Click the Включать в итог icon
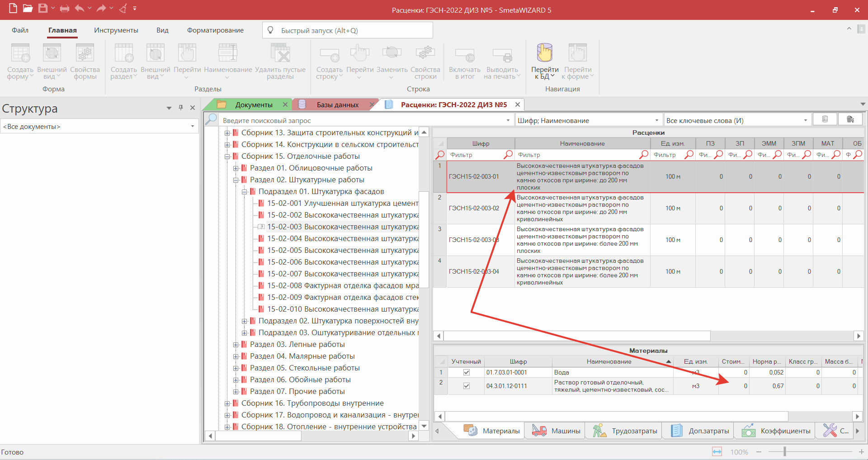868x460 pixels. [x=465, y=54]
